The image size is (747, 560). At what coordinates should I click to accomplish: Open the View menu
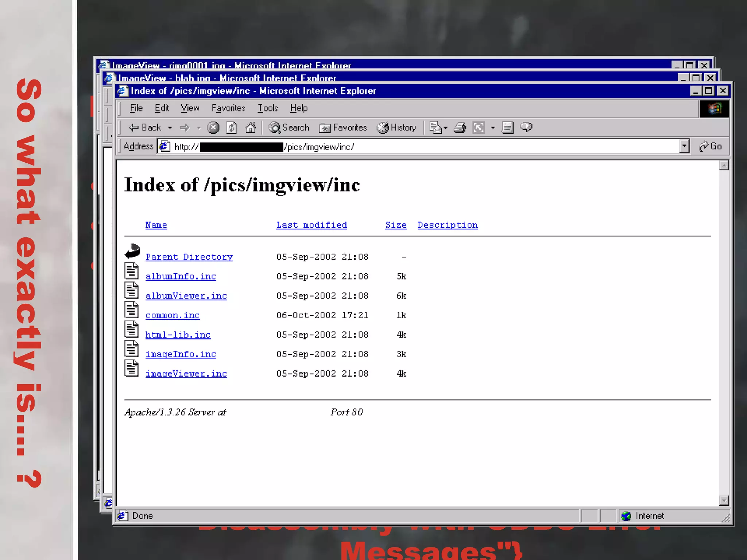point(190,108)
